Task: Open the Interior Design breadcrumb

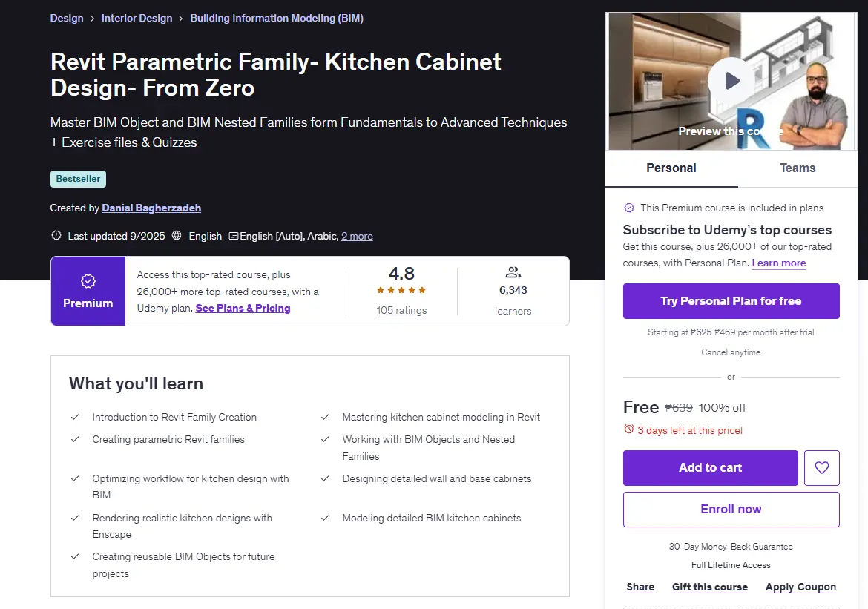Action: 137,19
